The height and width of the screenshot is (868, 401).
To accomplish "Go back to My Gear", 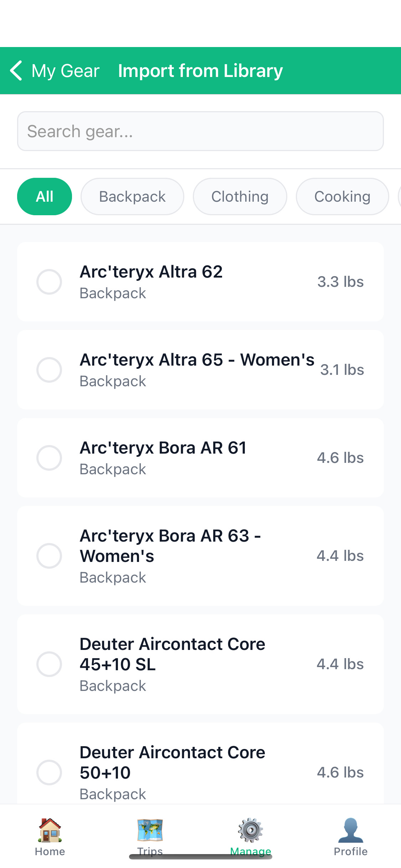I will coord(65,71).
